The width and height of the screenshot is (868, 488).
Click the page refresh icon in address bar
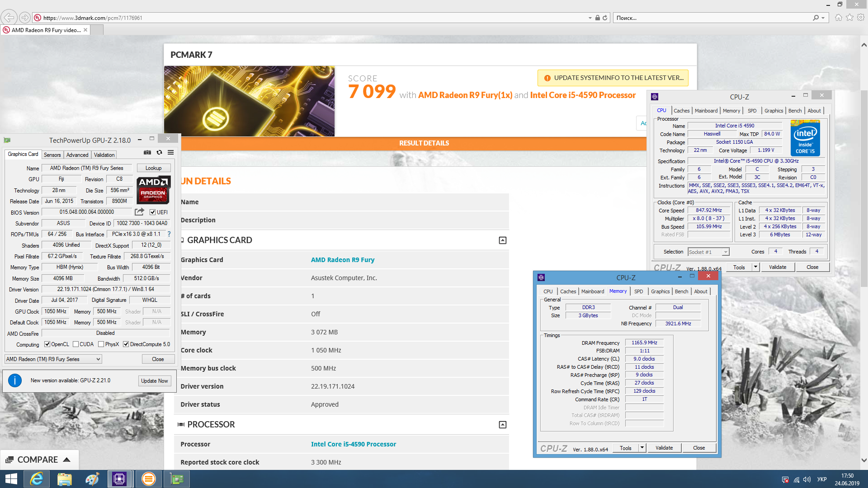[x=605, y=18]
